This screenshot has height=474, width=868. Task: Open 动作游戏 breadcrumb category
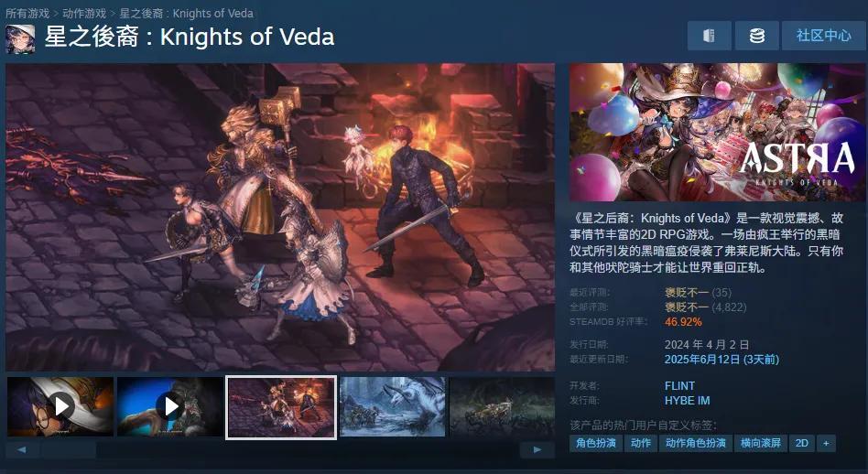point(84,13)
